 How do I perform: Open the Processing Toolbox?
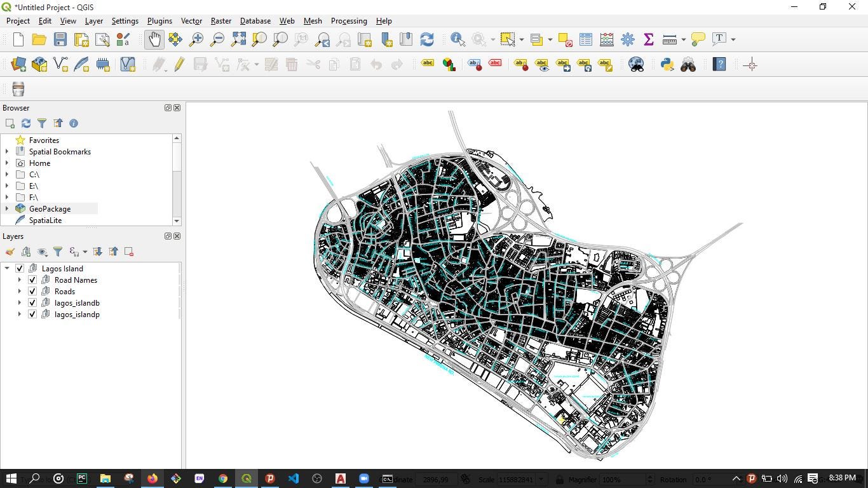point(627,39)
